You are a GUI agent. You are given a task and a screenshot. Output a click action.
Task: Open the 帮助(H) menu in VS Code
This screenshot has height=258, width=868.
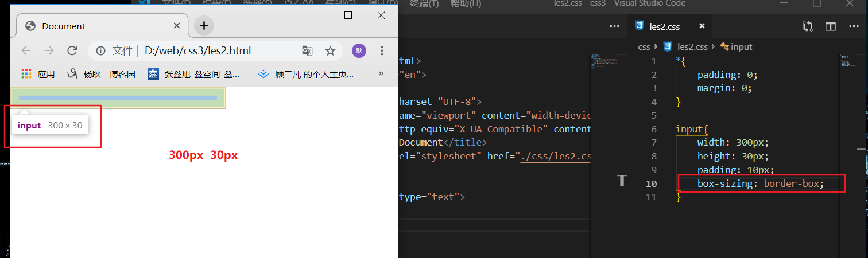click(x=466, y=4)
